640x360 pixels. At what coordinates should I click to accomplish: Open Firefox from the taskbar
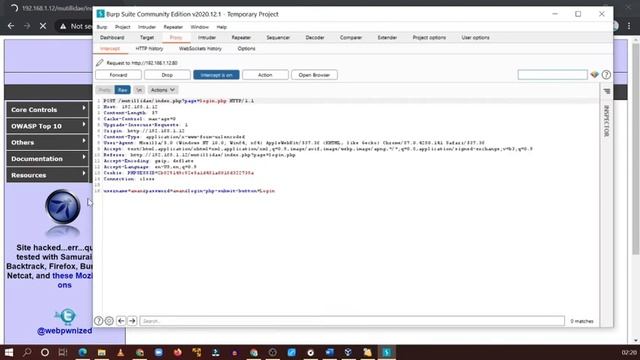tap(178, 352)
